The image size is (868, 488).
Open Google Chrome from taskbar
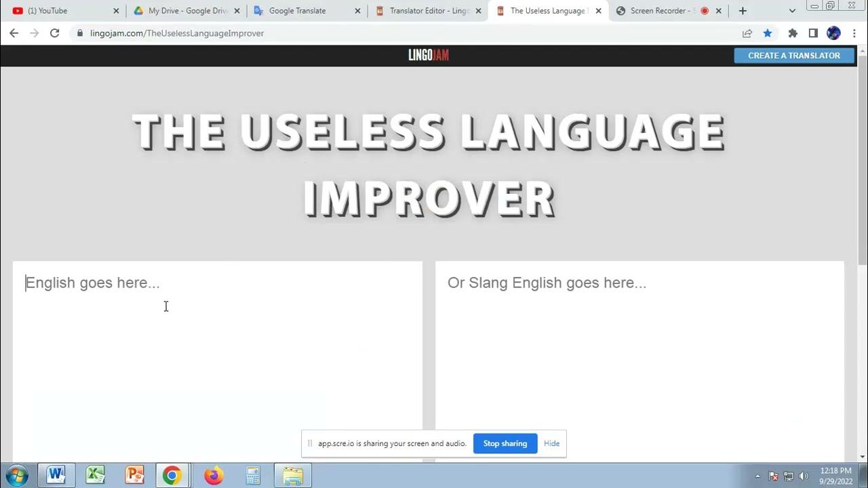click(172, 476)
